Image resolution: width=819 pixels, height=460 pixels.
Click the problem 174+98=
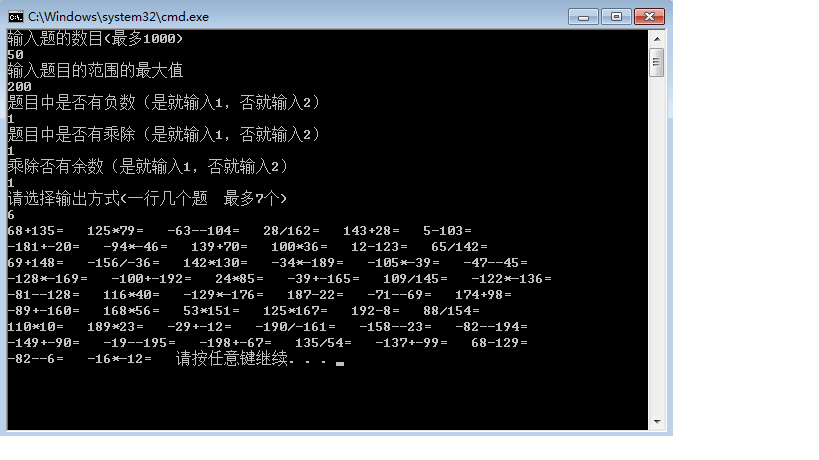[483, 295]
